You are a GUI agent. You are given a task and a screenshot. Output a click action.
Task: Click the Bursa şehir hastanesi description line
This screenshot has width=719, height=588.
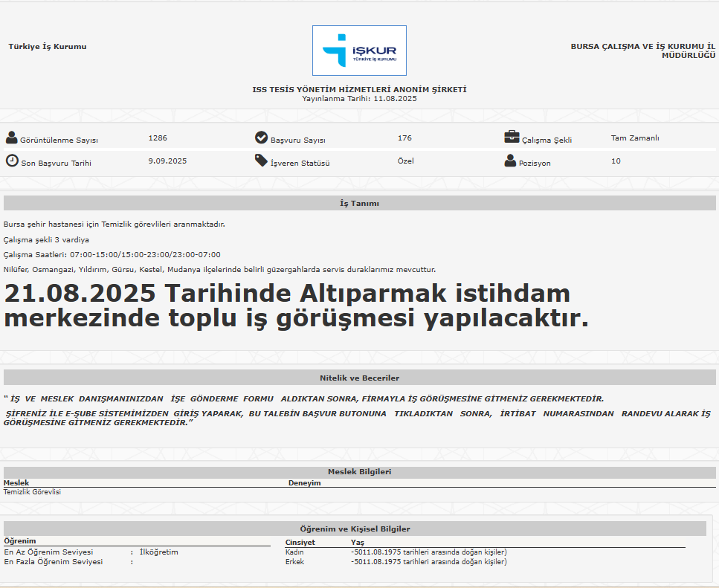115,224
